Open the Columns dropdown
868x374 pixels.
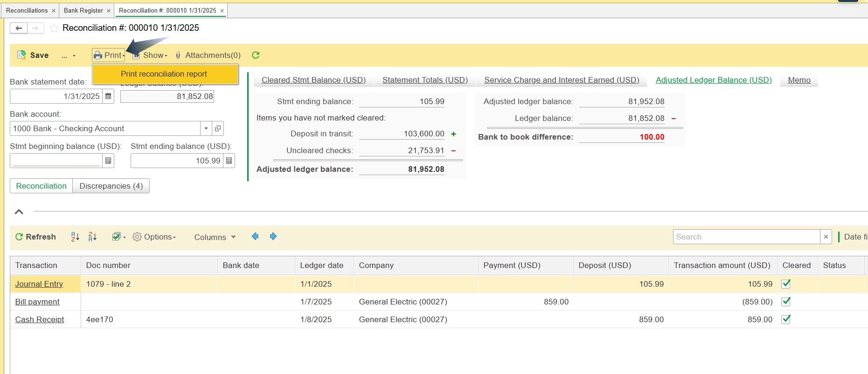click(x=215, y=237)
